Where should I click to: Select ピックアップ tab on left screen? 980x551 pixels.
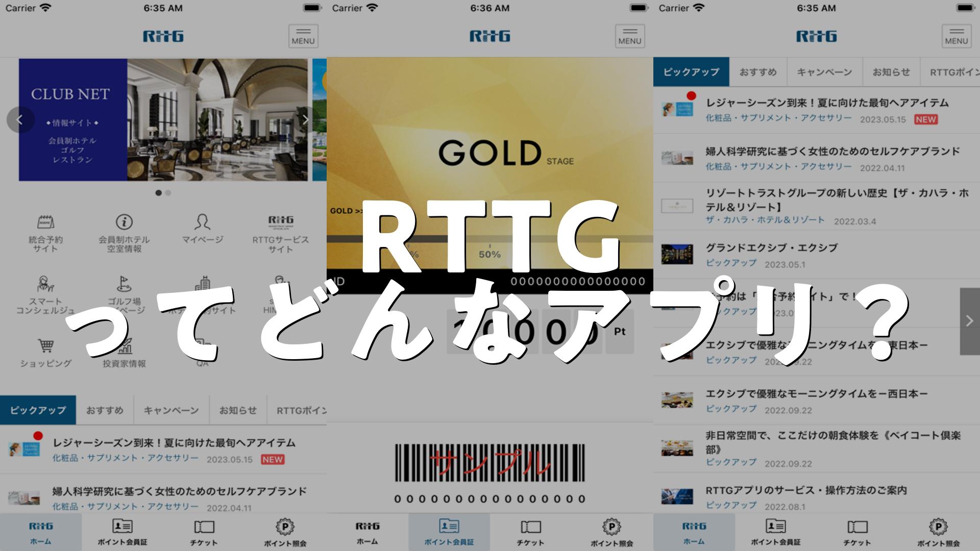pyautogui.click(x=38, y=410)
